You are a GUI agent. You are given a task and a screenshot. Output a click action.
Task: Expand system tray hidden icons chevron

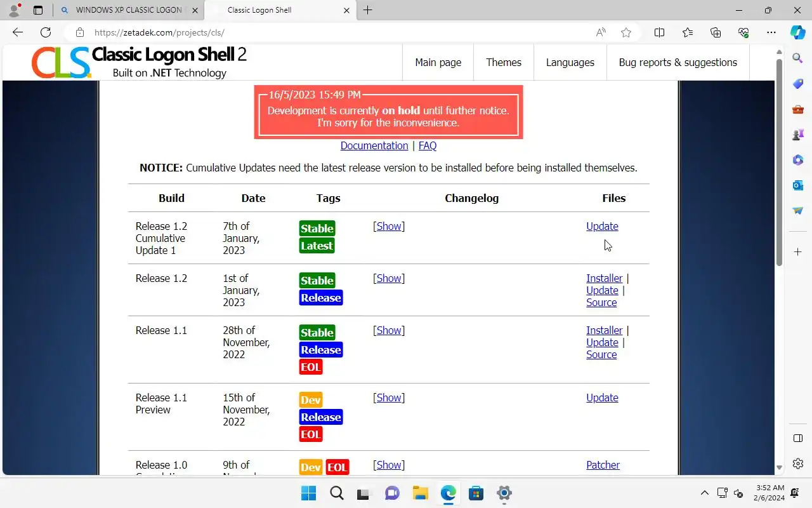pos(704,493)
